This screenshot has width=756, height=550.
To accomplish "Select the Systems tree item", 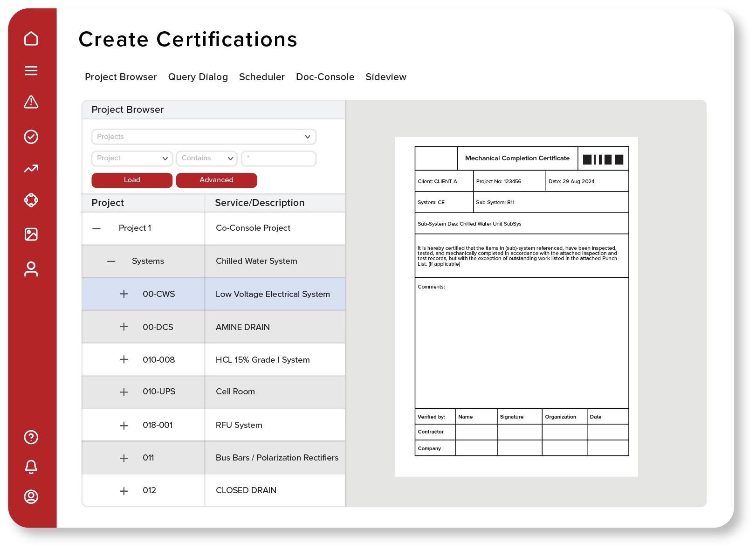I will click(148, 261).
